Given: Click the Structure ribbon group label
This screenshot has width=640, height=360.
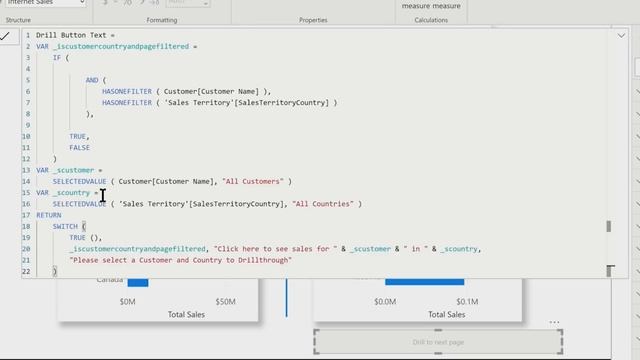Looking at the screenshot, I should coord(18,20).
